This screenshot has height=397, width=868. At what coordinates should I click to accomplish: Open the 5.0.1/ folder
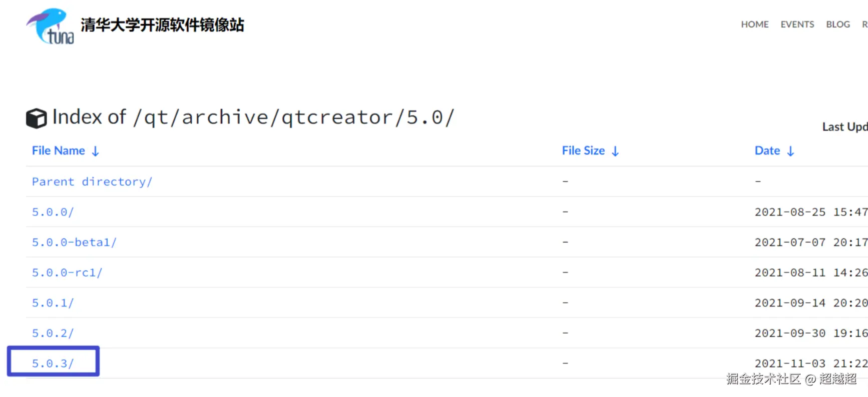click(53, 303)
